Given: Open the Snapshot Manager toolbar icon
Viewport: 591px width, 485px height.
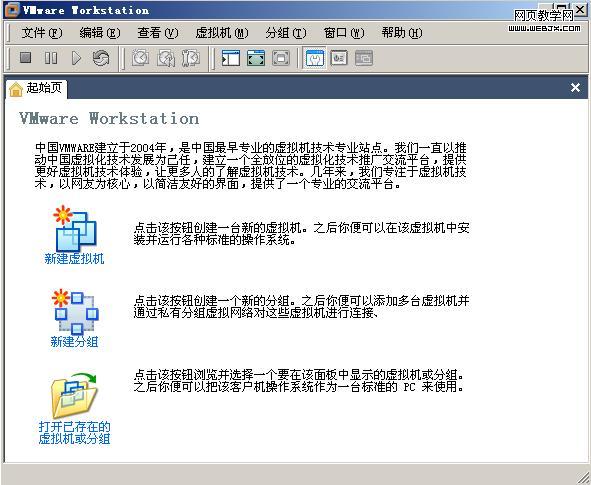Looking at the screenshot, I should [x=191, y=58].
